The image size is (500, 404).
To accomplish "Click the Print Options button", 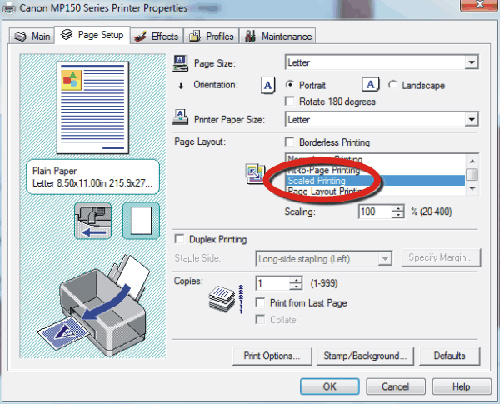I will (272, 356).
